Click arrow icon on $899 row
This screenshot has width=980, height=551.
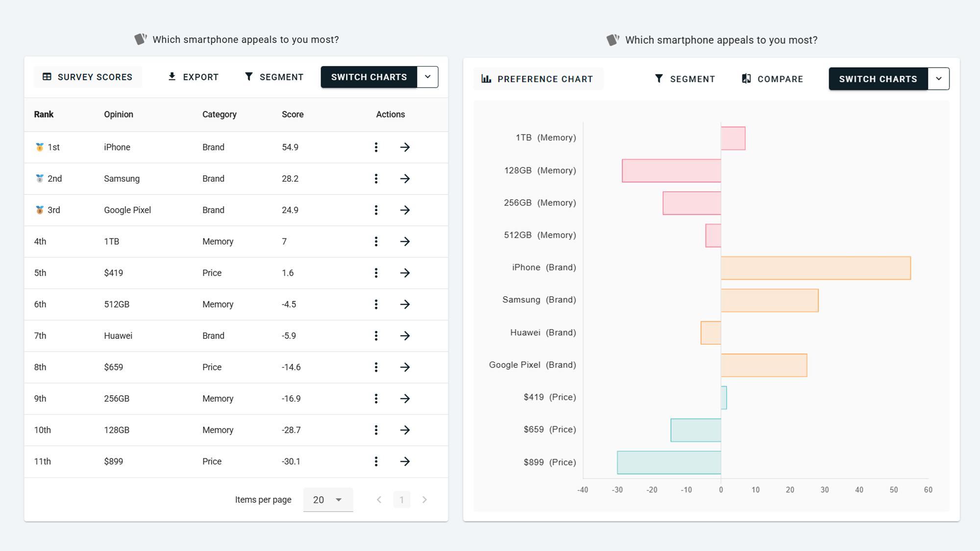405,461
